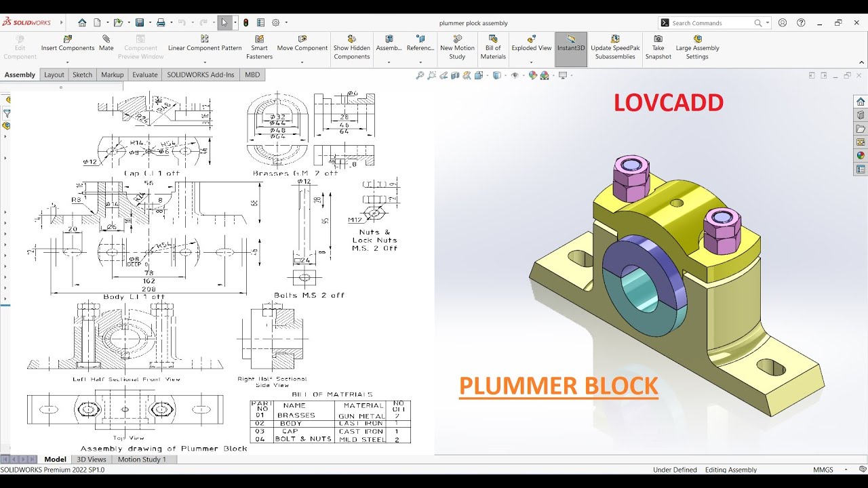This screenshot has width=868, height=488.
Task: Click the Home icon in quick access toolbar
Action: (82, 22)
